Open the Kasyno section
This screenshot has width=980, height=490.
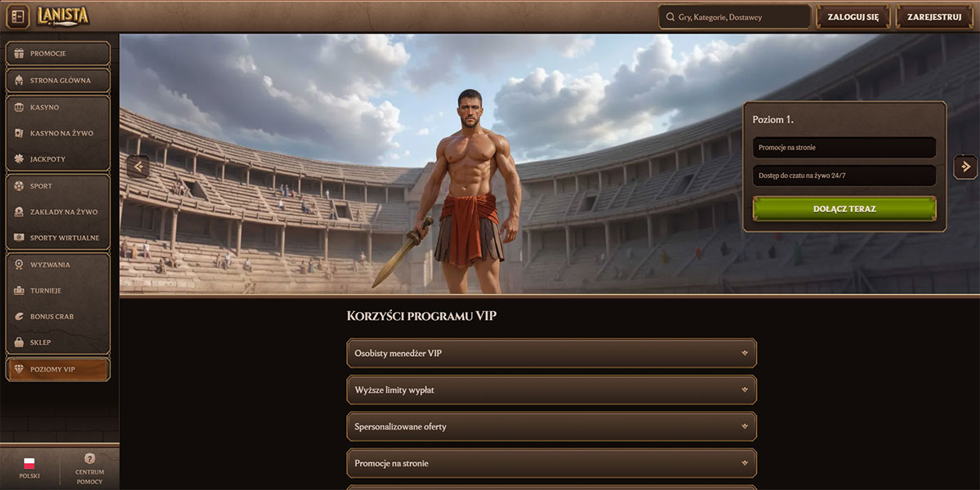pyautogui.click(x=58, y=107)
